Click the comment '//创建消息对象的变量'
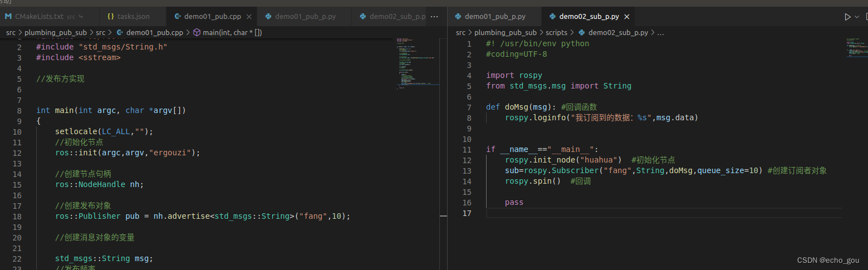 95,237
